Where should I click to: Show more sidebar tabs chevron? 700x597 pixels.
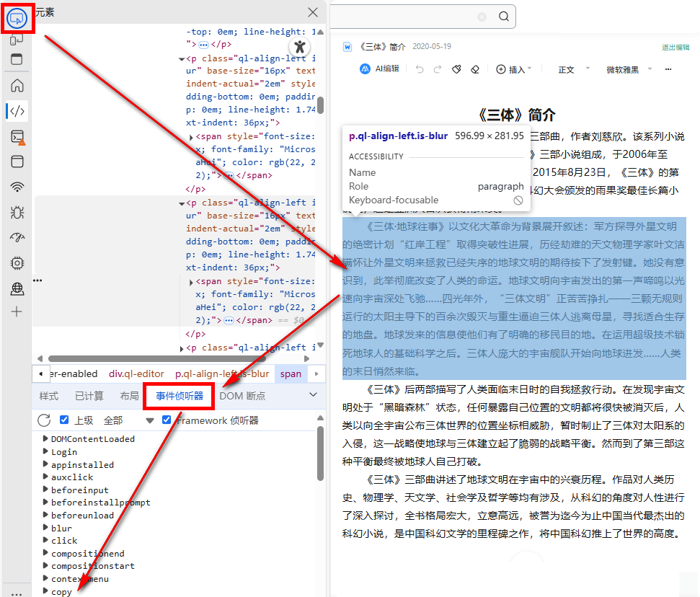coord(314,394)
